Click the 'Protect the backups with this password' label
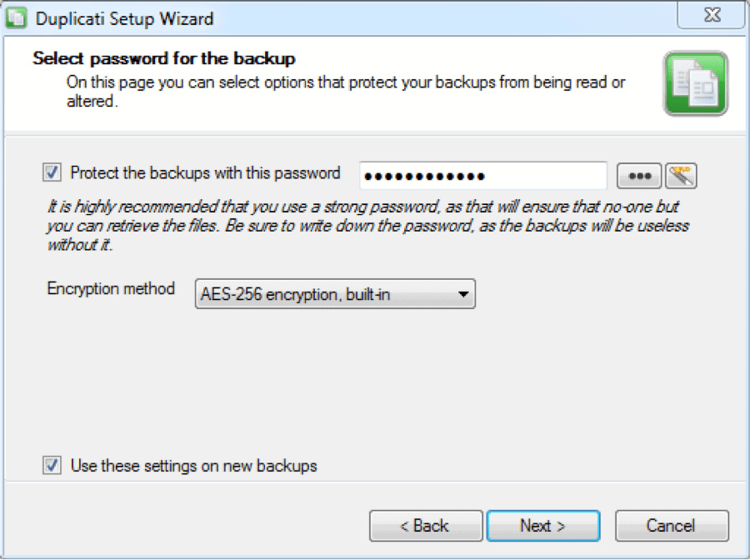 pos(205,172)
